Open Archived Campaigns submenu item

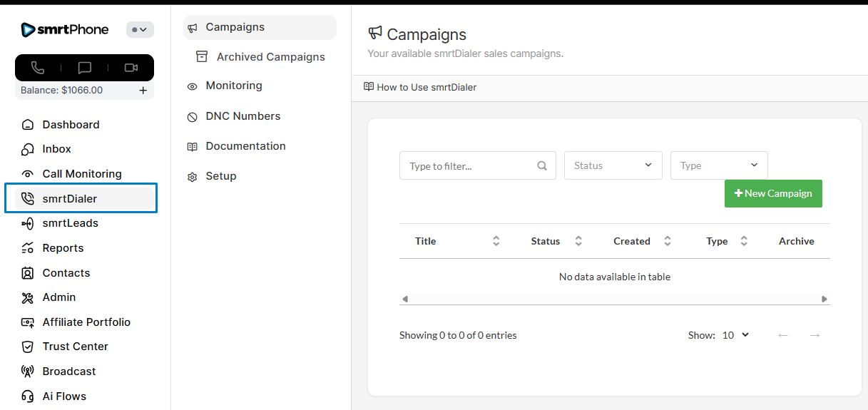pyautogui.click(x=270, y=57)
